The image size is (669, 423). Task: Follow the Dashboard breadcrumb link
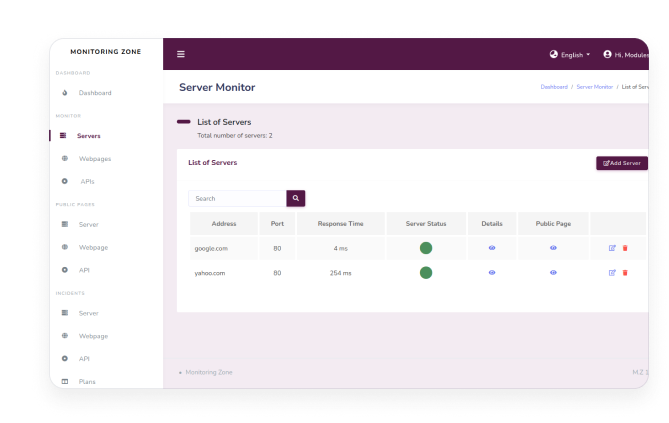(554, 87)
